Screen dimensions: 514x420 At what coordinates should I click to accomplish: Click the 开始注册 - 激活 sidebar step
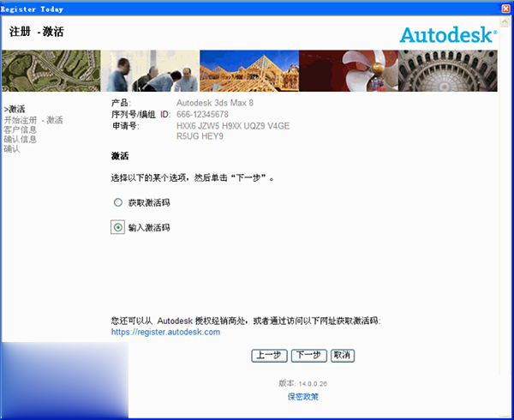pos(33,120)
